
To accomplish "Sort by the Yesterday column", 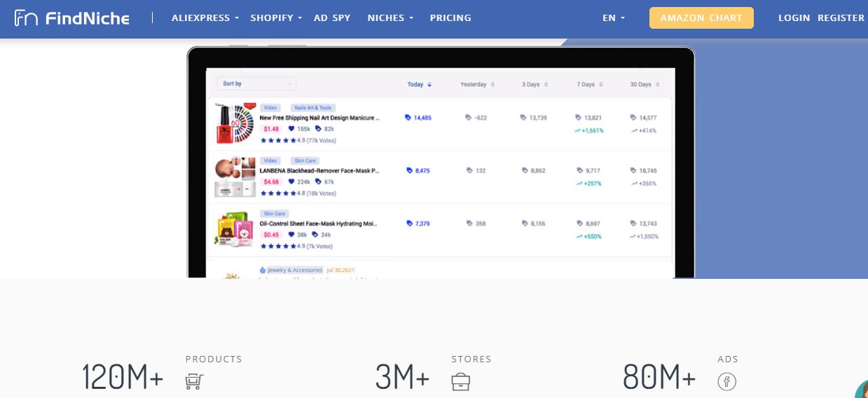I will pyautogui.click(x=477, y=85).
